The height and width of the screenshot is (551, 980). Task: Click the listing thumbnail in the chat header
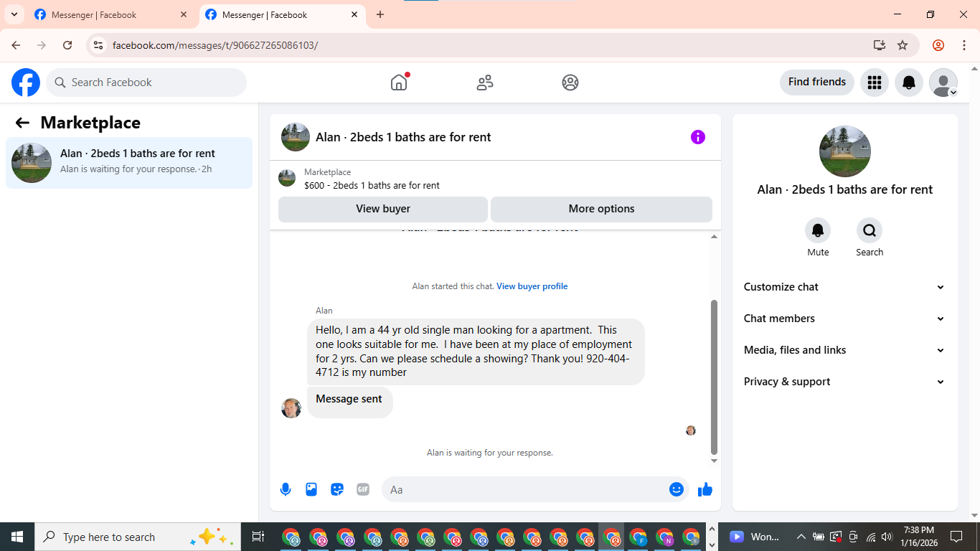(296, 137)
